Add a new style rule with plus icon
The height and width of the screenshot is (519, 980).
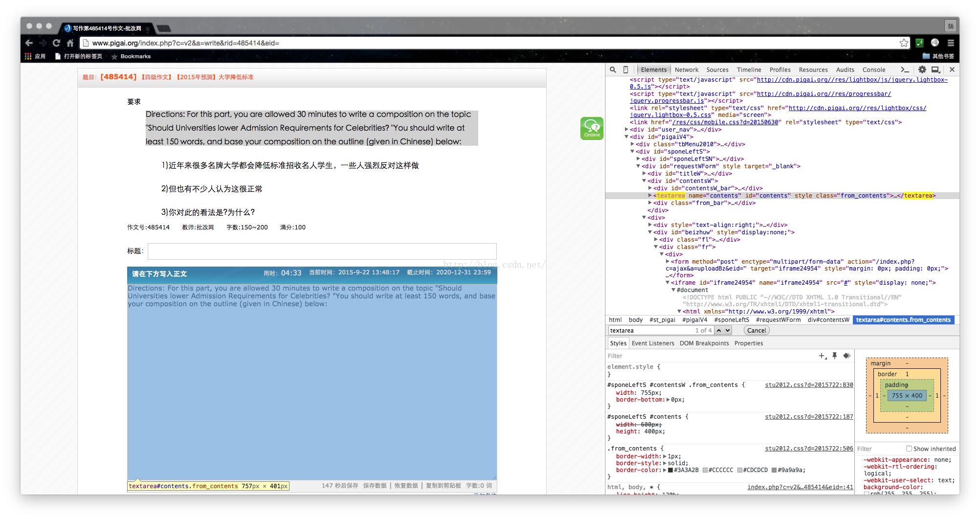(x=823, y=356)
